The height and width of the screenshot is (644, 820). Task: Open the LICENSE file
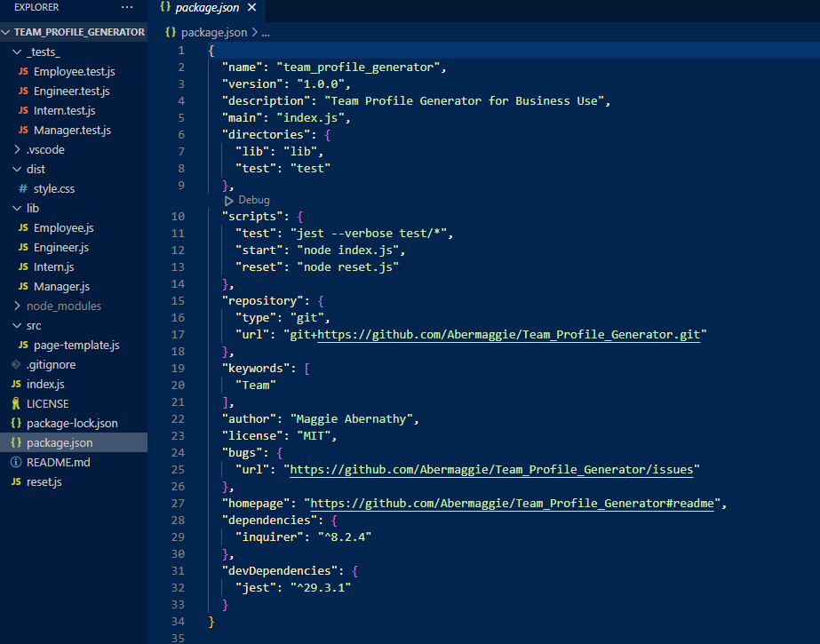pos(46,403)
